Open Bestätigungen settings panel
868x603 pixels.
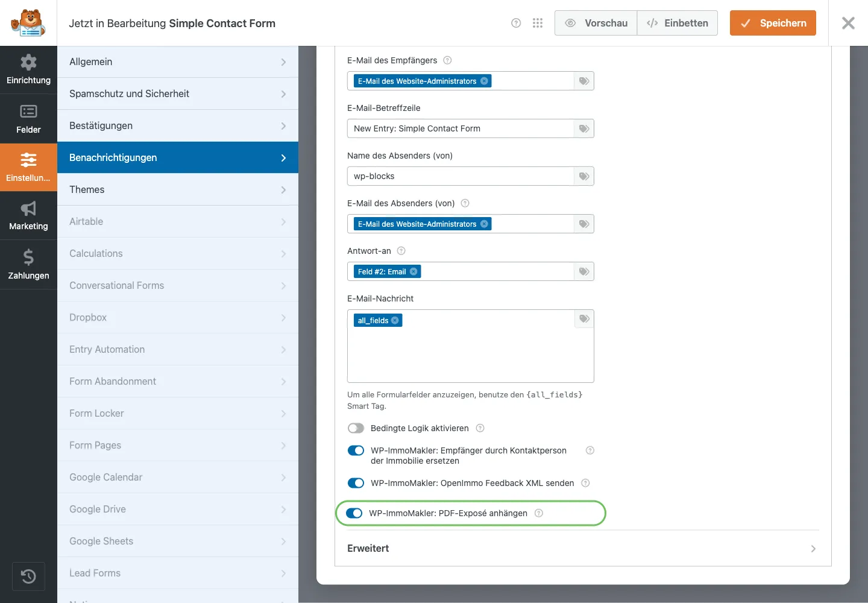[178, 125]
